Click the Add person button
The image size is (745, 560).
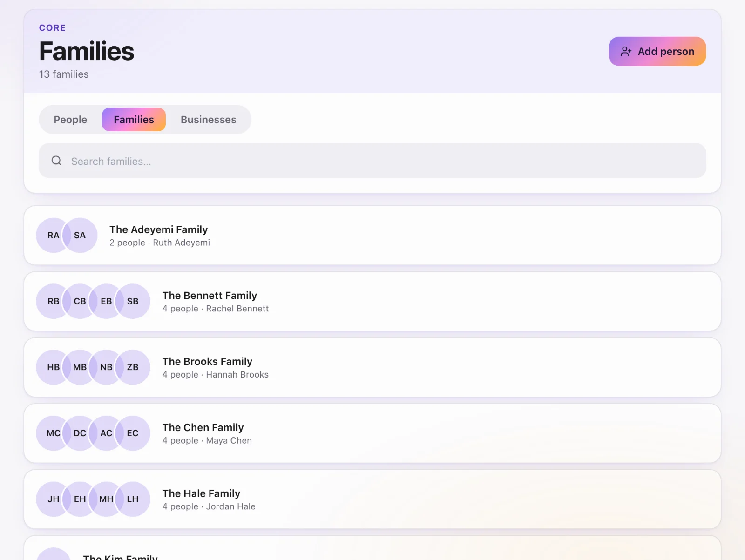coord(657,51)
